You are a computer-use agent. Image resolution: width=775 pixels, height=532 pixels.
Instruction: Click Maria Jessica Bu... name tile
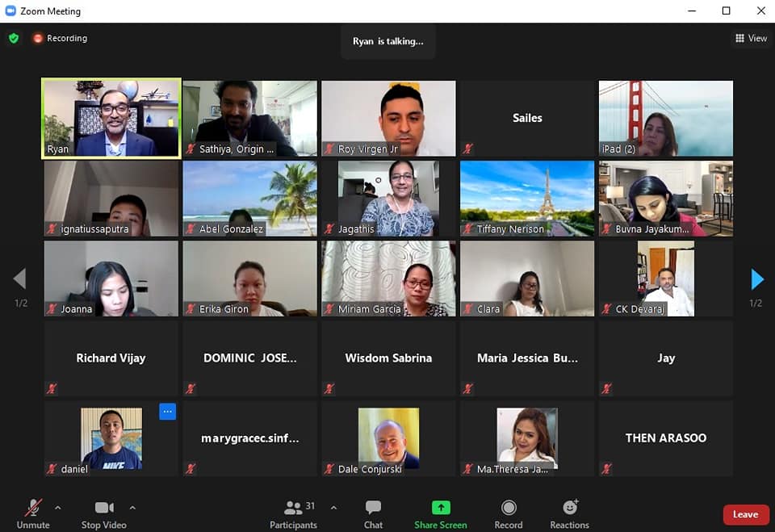click(x=527, y=358)
